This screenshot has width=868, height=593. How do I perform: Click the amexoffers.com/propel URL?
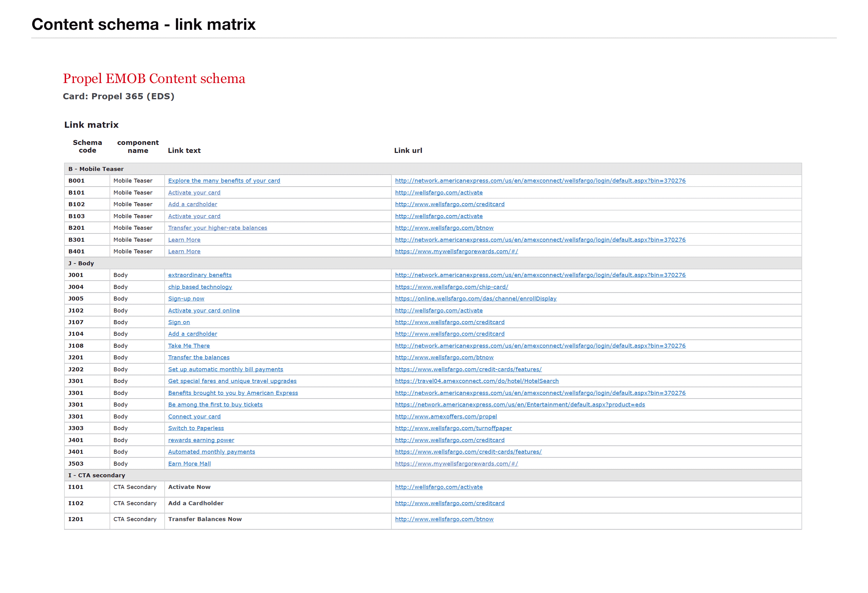point(446,416)
